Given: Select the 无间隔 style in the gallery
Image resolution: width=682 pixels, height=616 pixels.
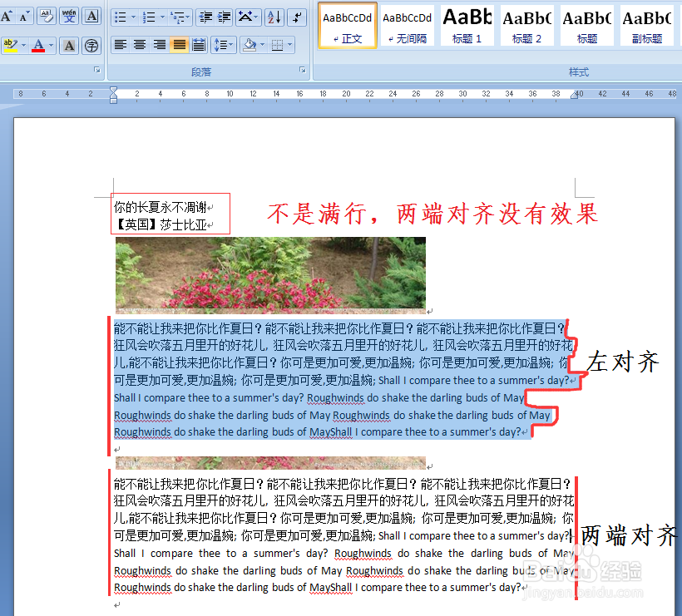Looking at the screenshot, I should (x=407, y=26).
